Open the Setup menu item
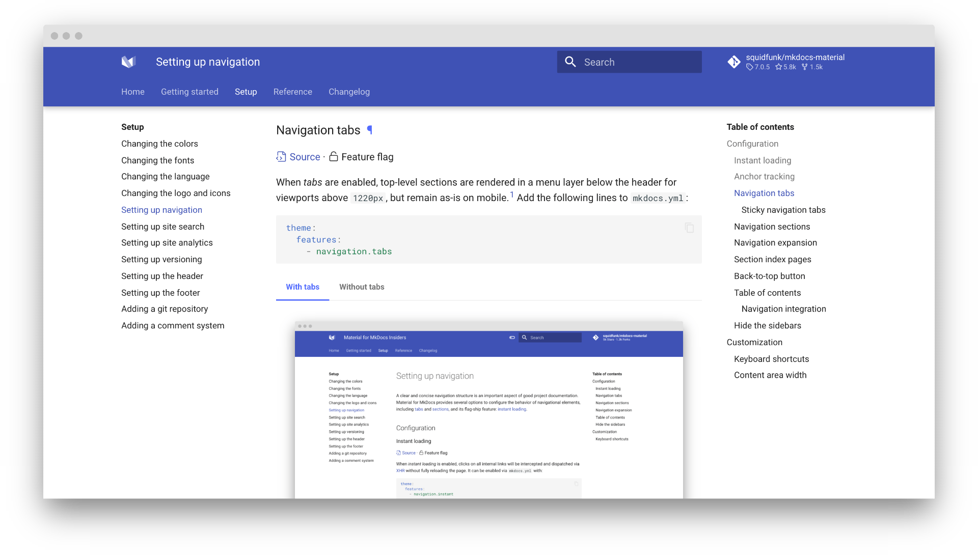The height and width of the screenshot is (560, 978). pyautogui.click(x=245, y=92)
